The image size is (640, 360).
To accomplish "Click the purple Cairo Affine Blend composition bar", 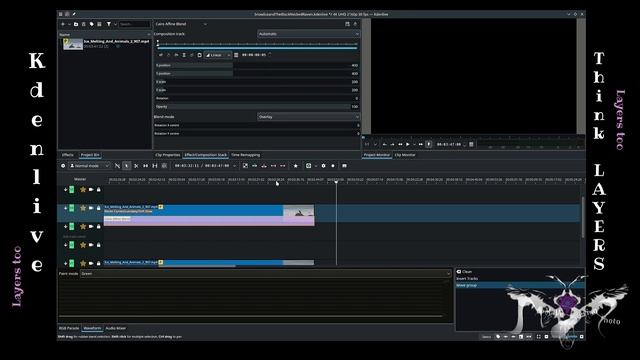I will pyautogui.click(x=209, y=221).
